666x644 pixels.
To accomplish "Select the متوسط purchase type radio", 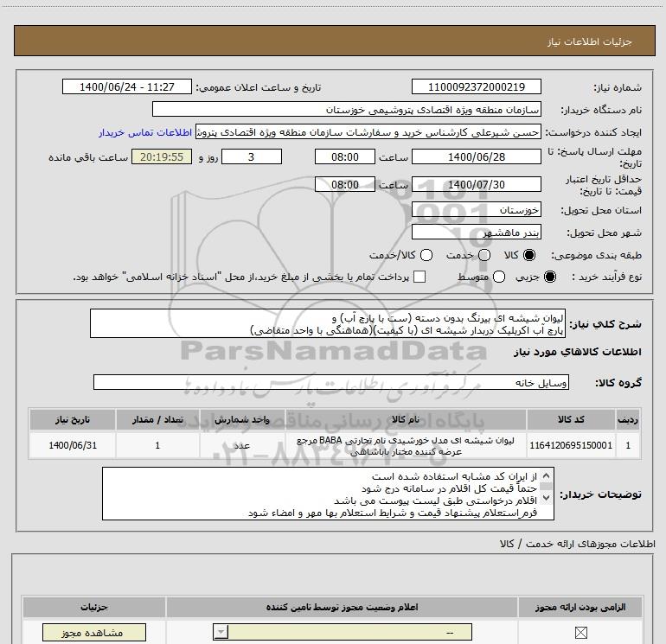I will 499,277.
